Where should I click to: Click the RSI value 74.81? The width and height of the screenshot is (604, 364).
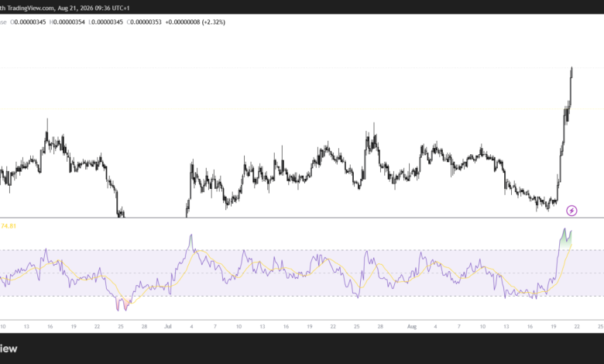8,226
